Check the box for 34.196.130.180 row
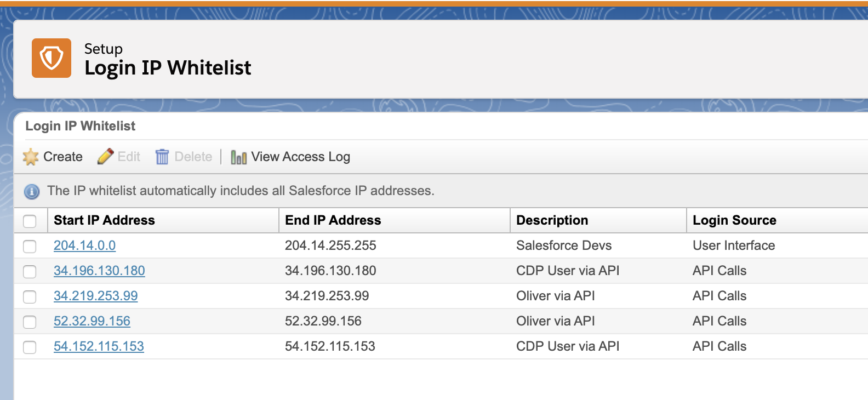Screen dimensions: 868x400 [x=30, y=272]
